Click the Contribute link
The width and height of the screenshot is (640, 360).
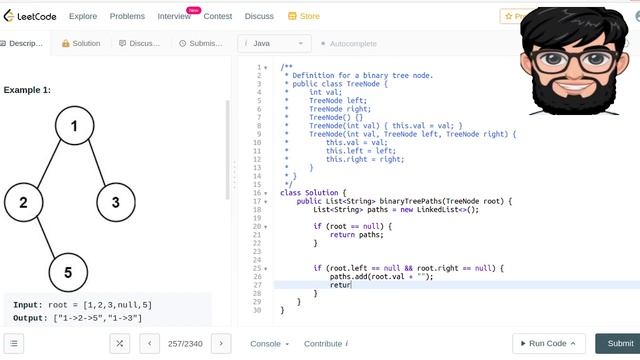tap(326, 344)
